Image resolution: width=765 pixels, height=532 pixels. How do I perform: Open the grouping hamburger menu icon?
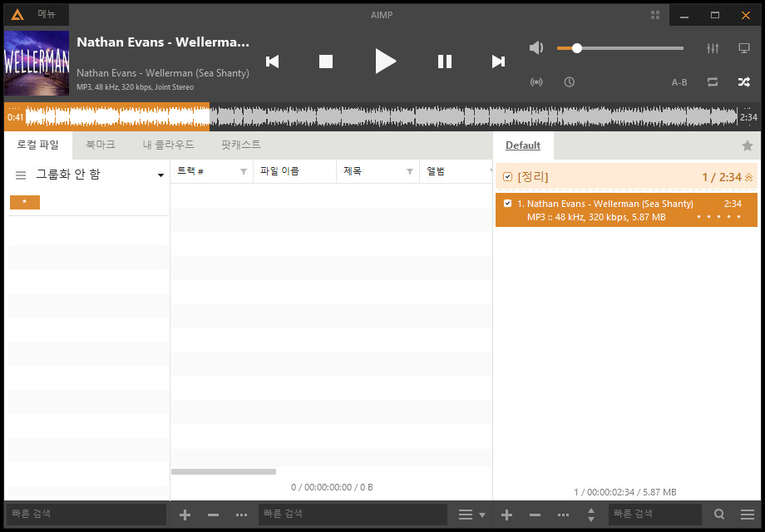[x=21, y=175]
